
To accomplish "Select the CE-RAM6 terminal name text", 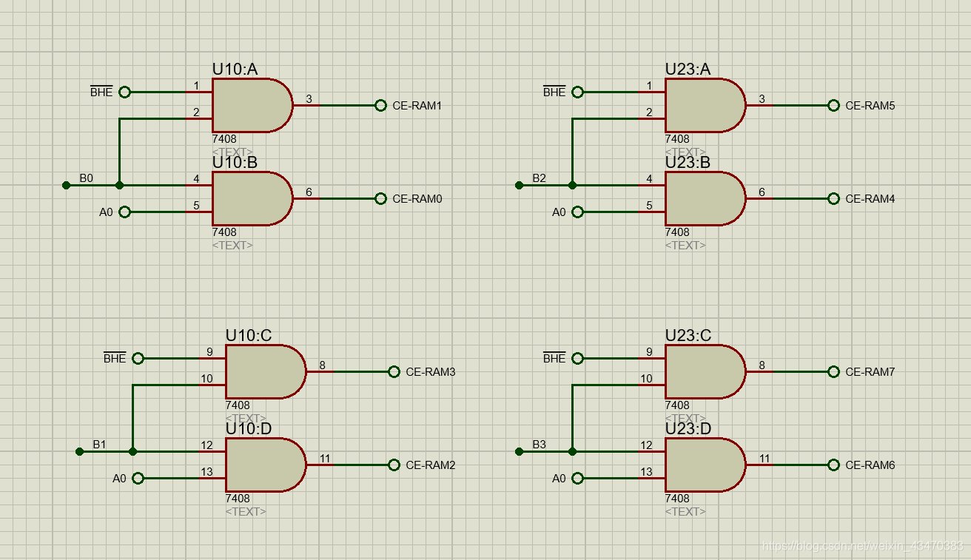I will [870, 465].
